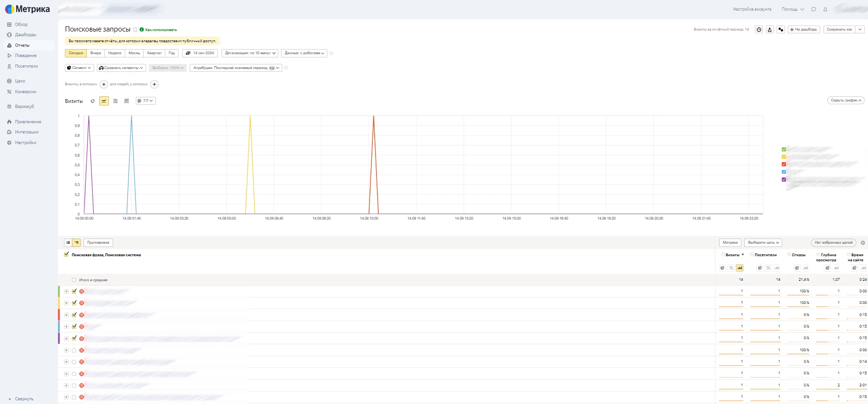Open table settings gear icon
The width and height of the screenshot is (868, 404).
[x=863, y=243]
